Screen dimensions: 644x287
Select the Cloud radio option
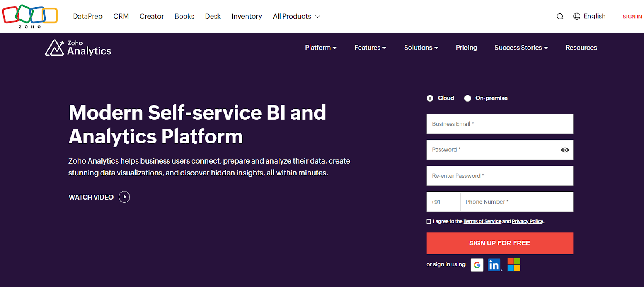pyautogui.click(x=430, y=98)
